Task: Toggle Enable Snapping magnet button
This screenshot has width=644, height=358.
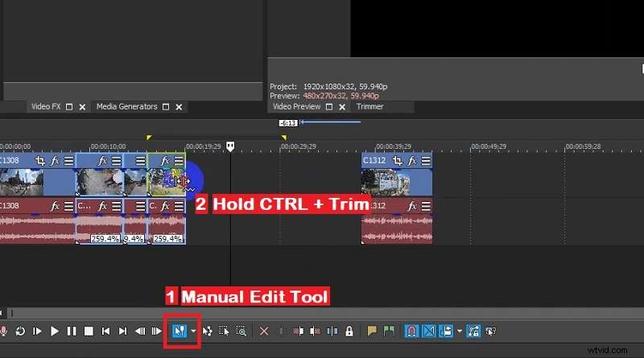Action: click(x=411, y=331)
